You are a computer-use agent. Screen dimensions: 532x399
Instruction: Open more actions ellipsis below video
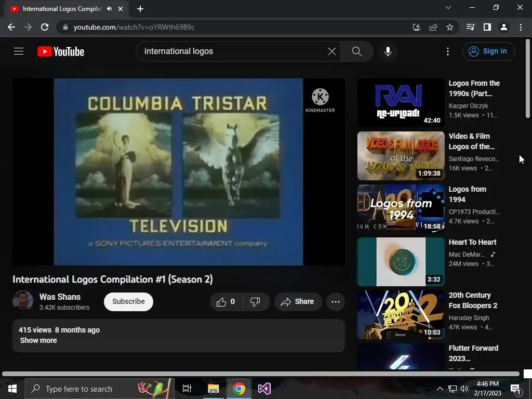[x=336, y=302]
